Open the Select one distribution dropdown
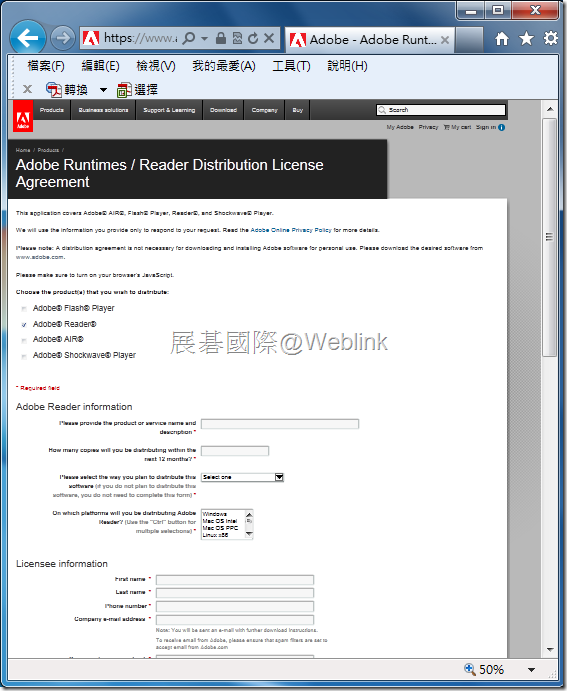 [x=242, y=477]
